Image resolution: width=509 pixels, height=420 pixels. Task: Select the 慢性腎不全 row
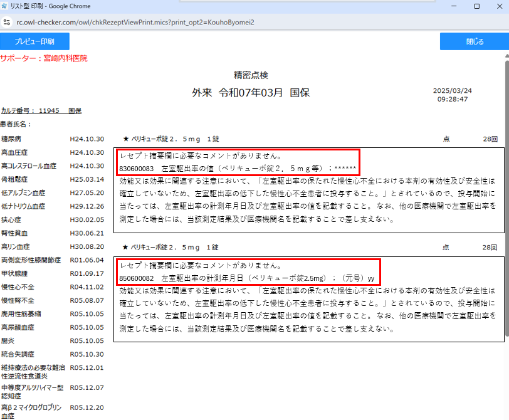[x=53, y=300]
